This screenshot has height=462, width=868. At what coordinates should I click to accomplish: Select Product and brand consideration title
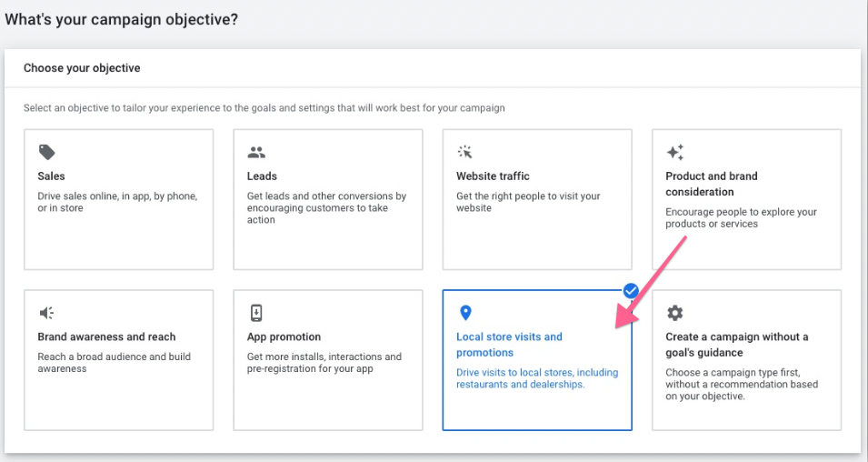point(711,184)
